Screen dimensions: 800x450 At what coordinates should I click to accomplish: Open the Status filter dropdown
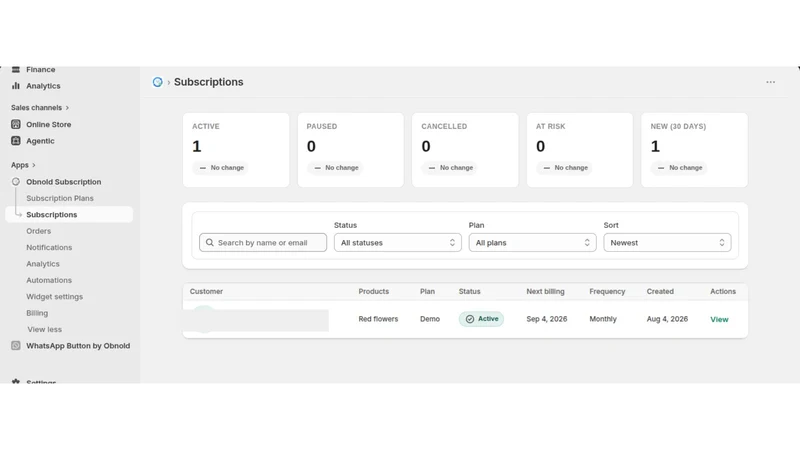(397, 243)
